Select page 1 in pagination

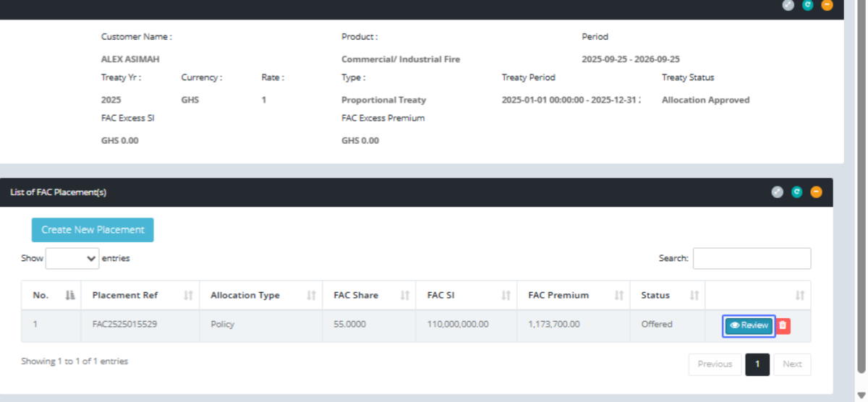coord(757,364)
